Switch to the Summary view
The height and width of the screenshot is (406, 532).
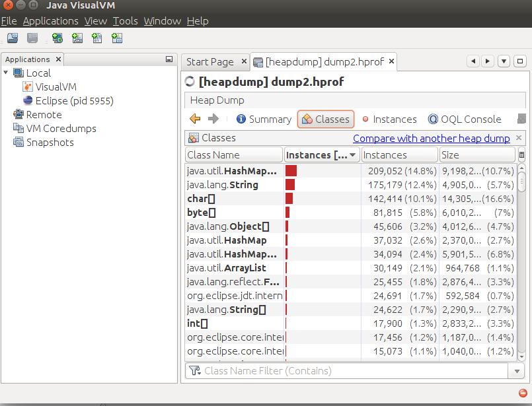pyautogui.click(x=264, y=119)
